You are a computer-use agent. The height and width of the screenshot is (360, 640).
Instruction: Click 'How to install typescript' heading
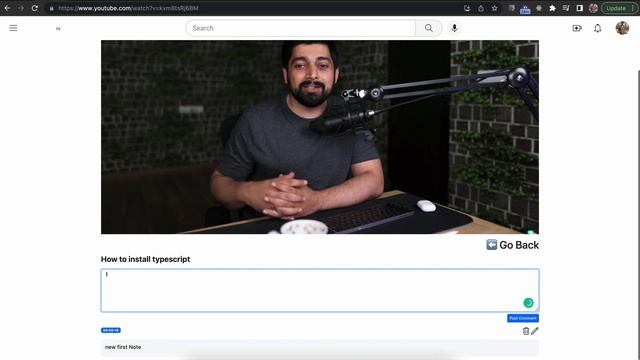click(145, 259)
